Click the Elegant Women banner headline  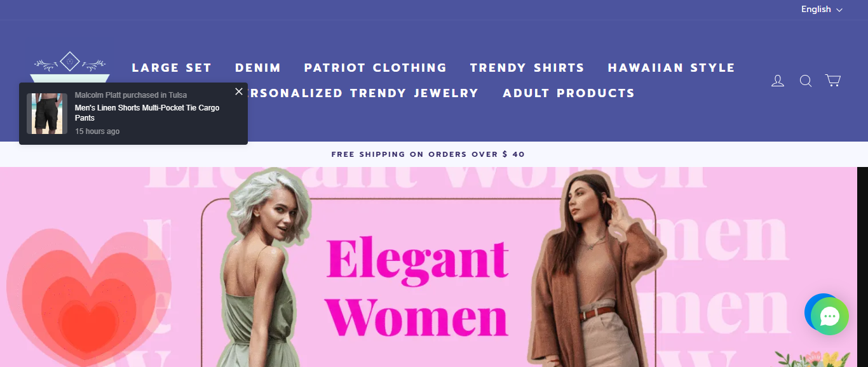click(x=419, y=288)
